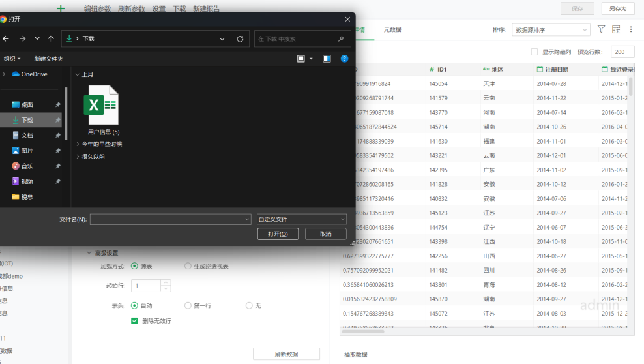The height and width of the screenshot is (364, 644).
Task: Go up one folder level
Action: pos(51,38)
